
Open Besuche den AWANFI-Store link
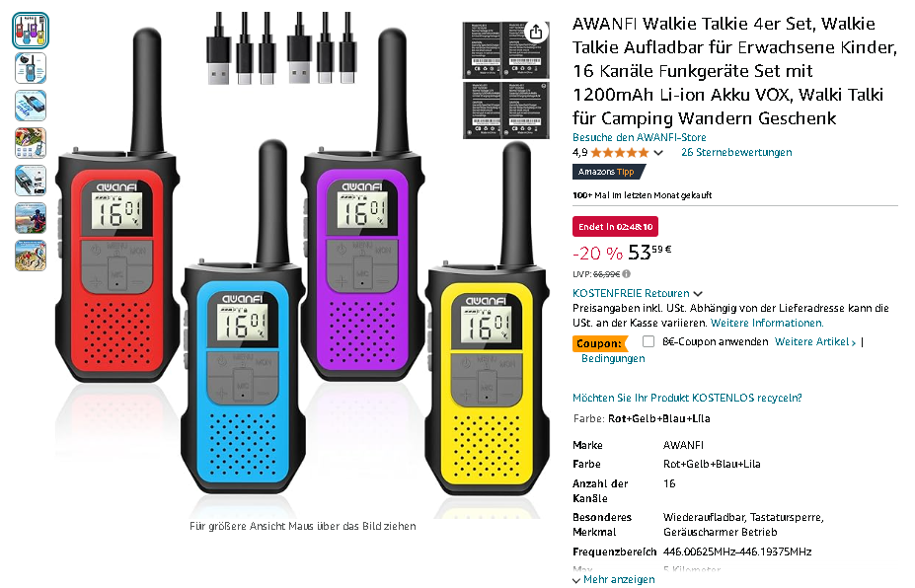pos(639,138)
